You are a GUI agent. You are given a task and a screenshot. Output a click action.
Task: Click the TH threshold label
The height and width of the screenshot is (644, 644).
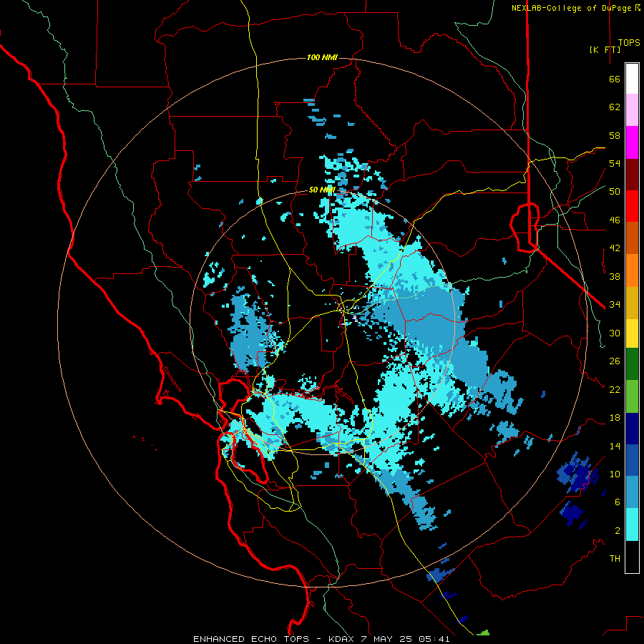click(615, 558)
